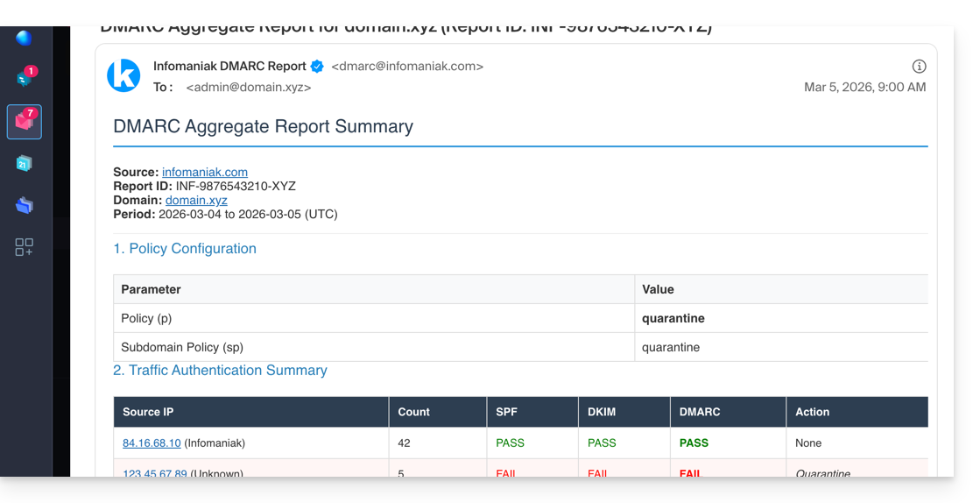
Task: Open the blue folder drive app
Action: [x=25, y=205]
